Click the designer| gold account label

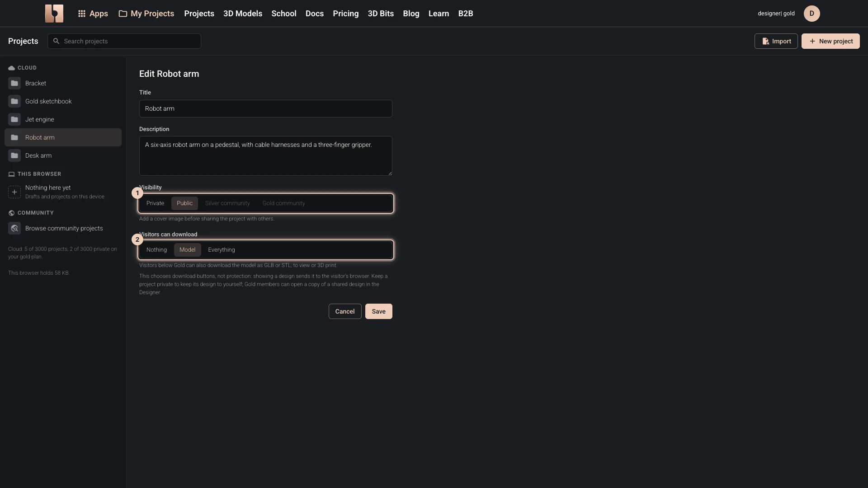776,14
